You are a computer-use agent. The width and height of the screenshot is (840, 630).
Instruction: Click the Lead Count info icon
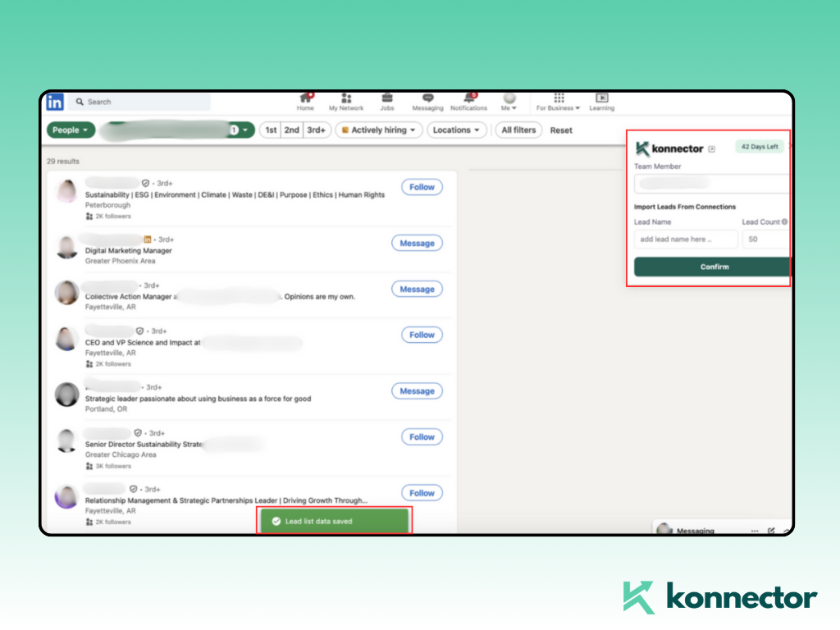tap(785, 221)
